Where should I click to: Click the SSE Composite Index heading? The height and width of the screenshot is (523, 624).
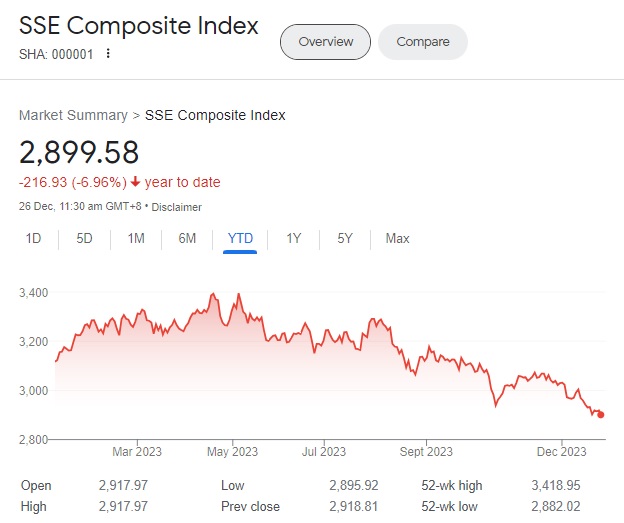click(x=139, y=25)
